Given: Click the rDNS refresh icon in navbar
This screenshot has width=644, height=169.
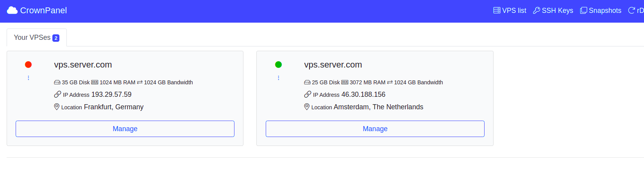Looking at the screenshot, I should (631, 11).
